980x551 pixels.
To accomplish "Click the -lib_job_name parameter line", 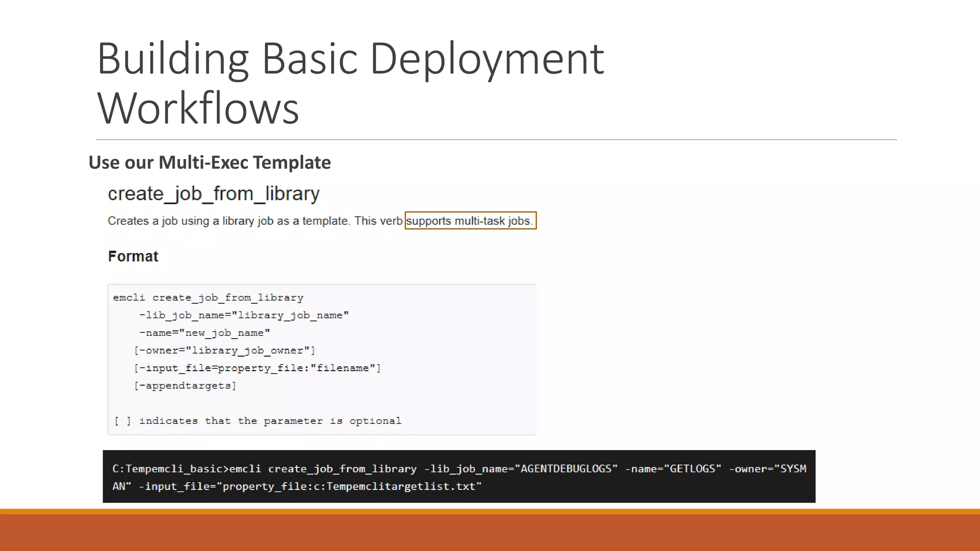I will tap(244, 315).
